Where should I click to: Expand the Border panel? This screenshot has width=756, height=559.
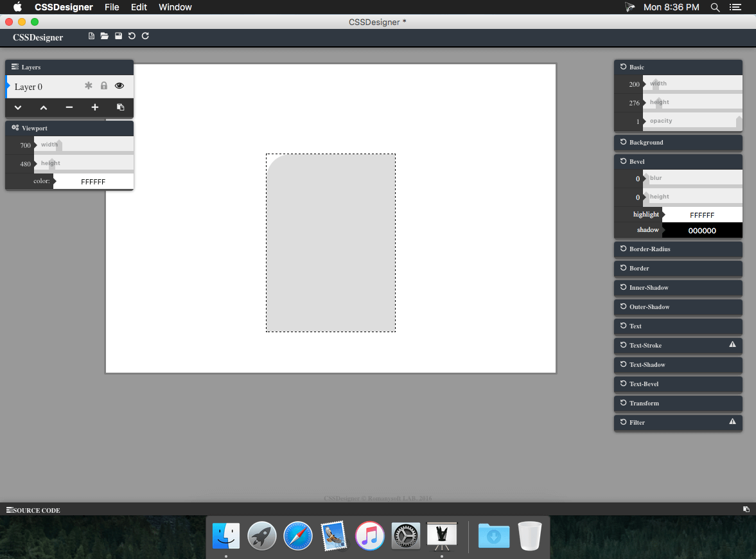pos(678,268)
